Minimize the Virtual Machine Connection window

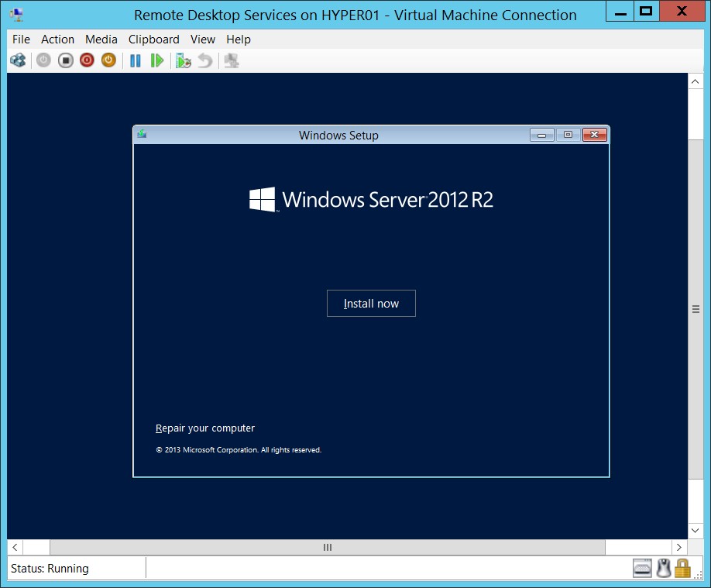620,12
